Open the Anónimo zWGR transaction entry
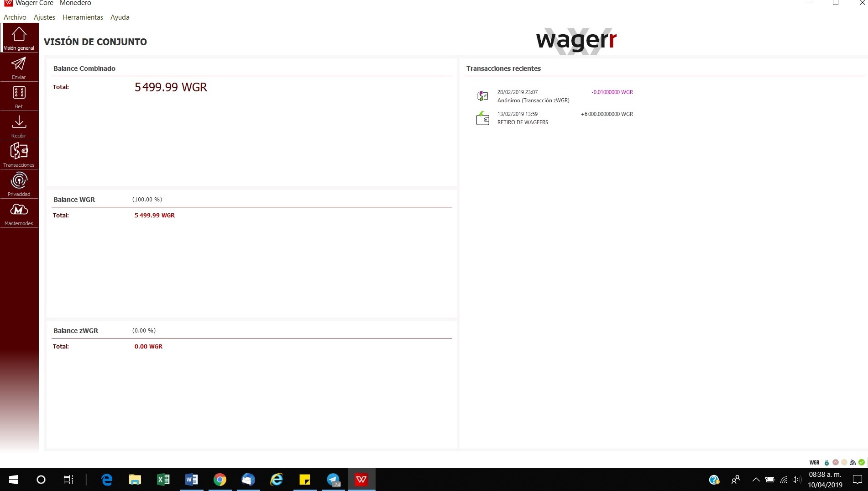The image size is (868, 491). coord(554,96)
